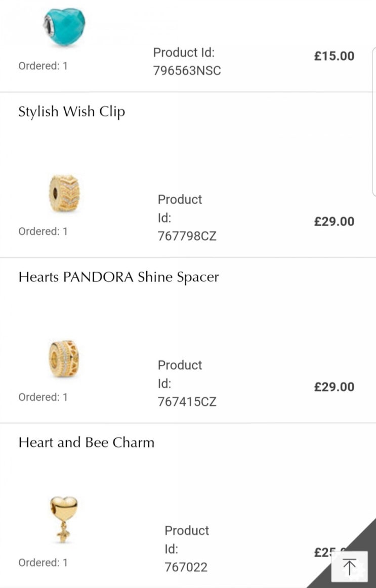
Task: Open the Stylish Wish Clip title
Action: (71, 112)
